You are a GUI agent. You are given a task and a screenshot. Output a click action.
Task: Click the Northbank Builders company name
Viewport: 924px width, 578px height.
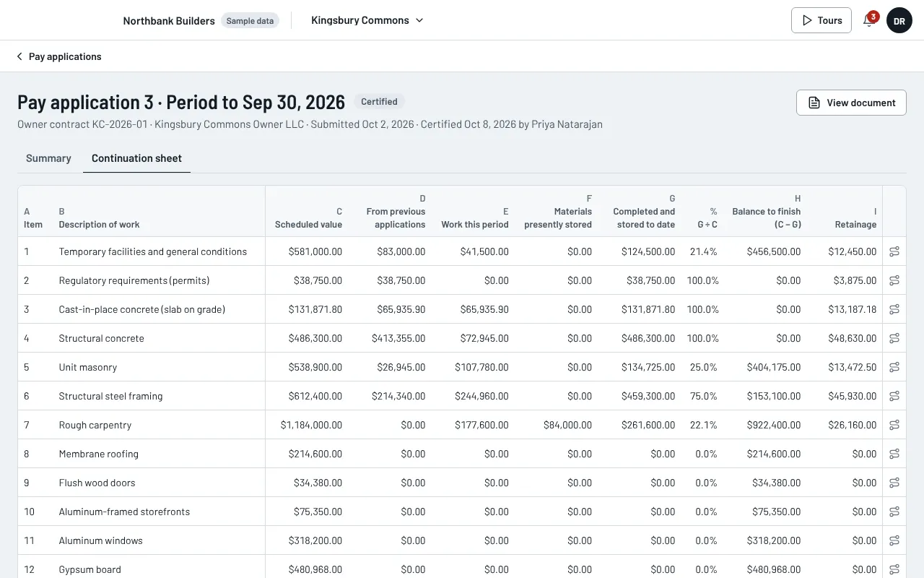coord(169,21)
